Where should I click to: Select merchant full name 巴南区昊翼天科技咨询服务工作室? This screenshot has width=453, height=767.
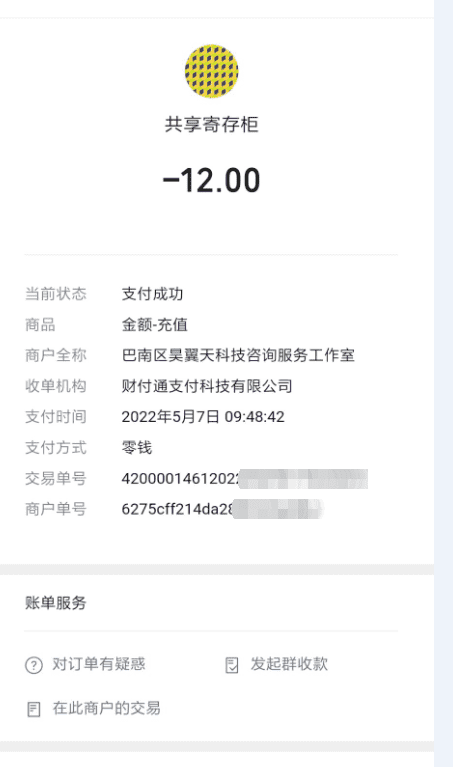click(238, 355)
